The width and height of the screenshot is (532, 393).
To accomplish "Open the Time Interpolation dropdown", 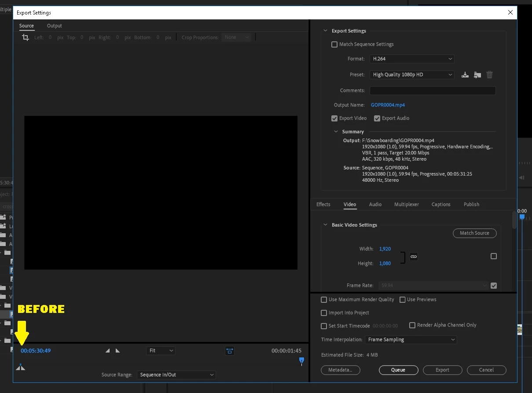I will tap(411, 340).
